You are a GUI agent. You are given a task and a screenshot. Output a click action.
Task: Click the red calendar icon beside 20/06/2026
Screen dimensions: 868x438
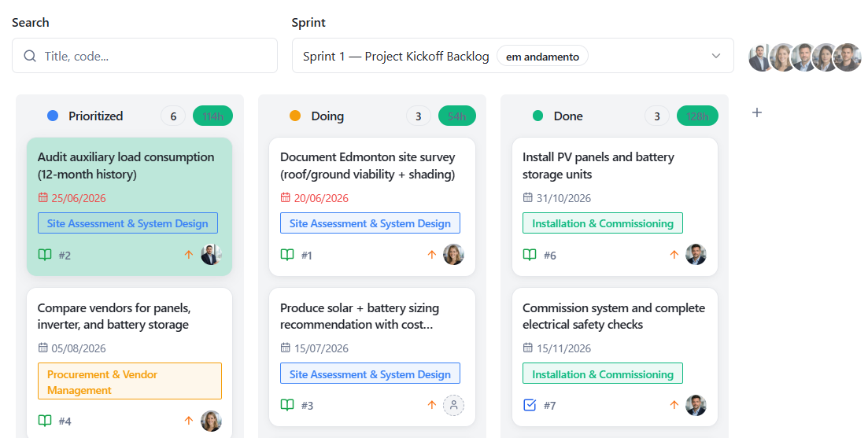pos(285,197)
